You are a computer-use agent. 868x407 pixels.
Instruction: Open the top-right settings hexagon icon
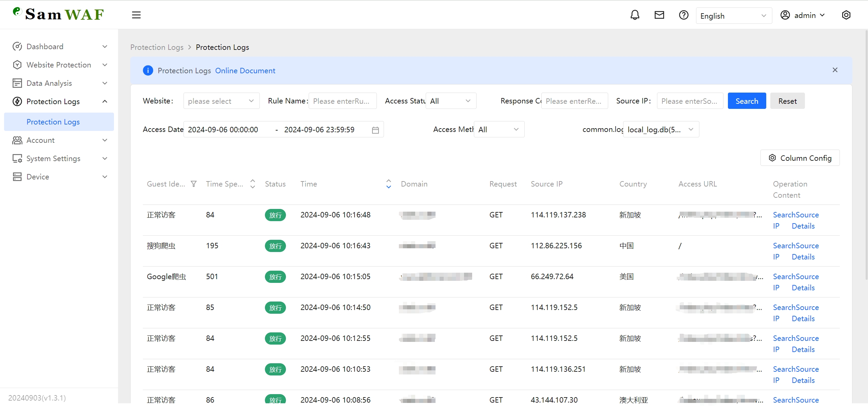point(846,15)
